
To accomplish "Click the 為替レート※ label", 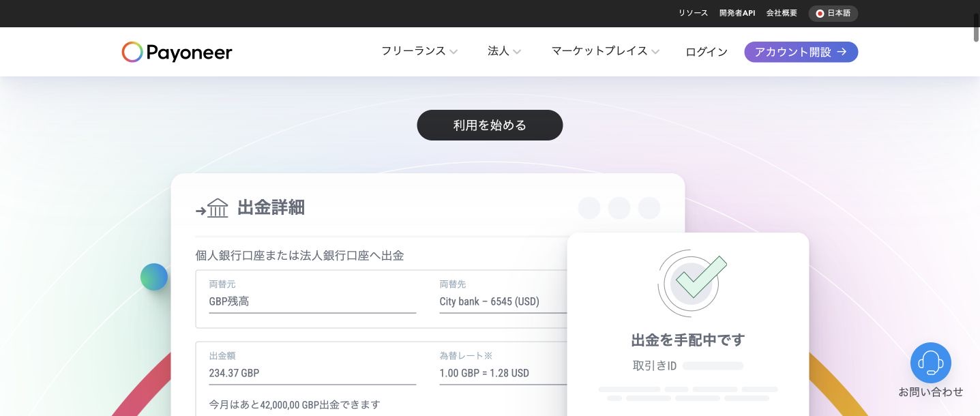I will pyautogui.click(x=466, y=355).
